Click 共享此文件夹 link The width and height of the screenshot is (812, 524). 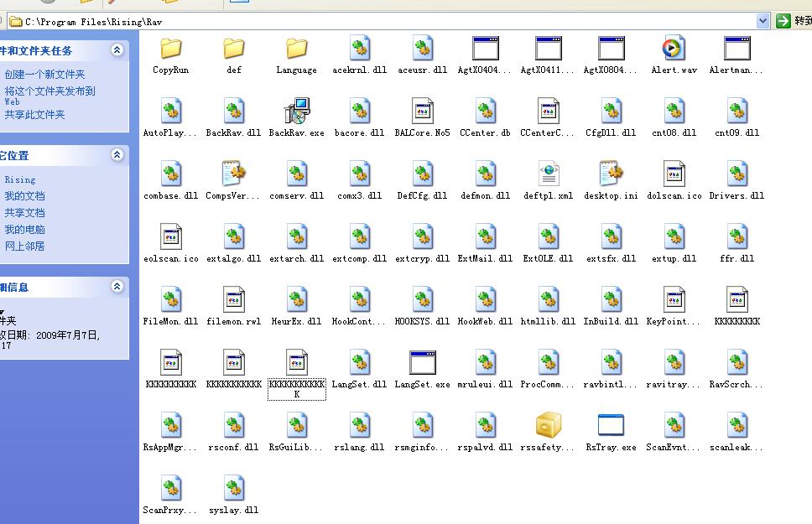click(x=34, y=114)
